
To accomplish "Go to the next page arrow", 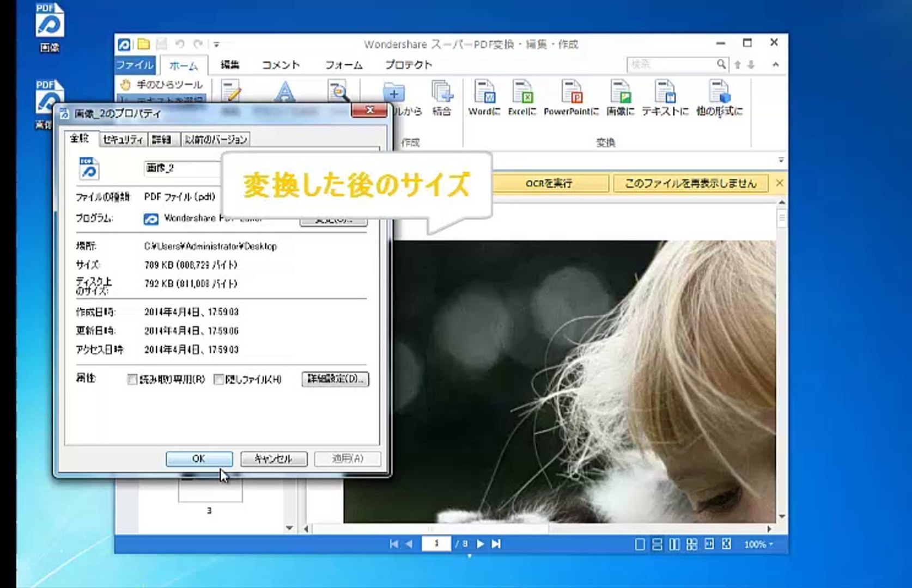I will click(x=480, y=544).
